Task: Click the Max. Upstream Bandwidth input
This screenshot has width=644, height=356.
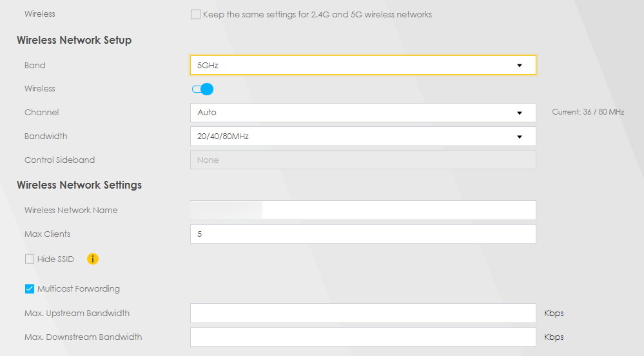Action: [363, 314]
